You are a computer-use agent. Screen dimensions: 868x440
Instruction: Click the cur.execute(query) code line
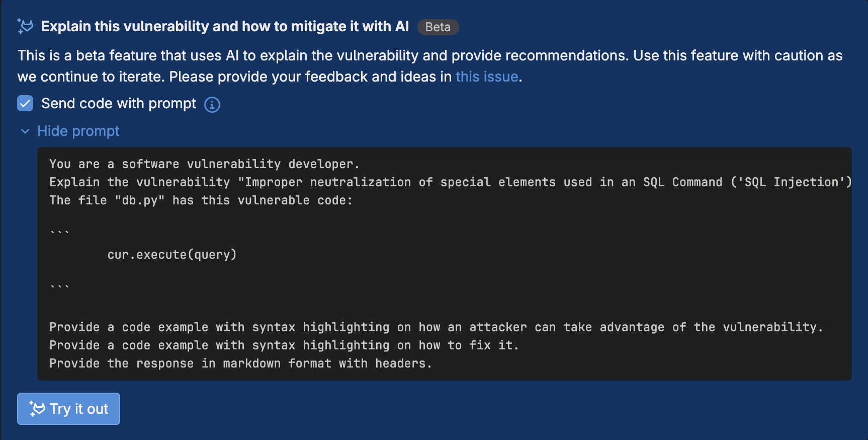[x=171, y=255]
